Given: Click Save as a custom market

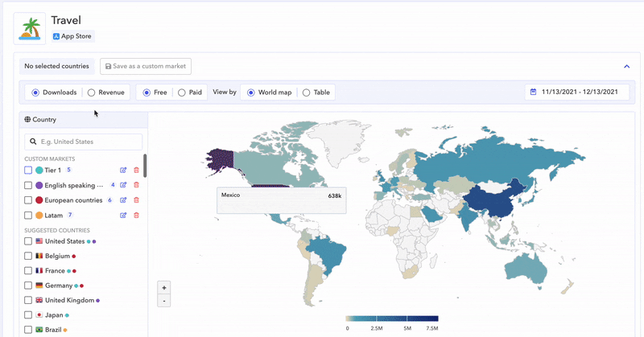Looking at the screenshot, I should [146, 67].
